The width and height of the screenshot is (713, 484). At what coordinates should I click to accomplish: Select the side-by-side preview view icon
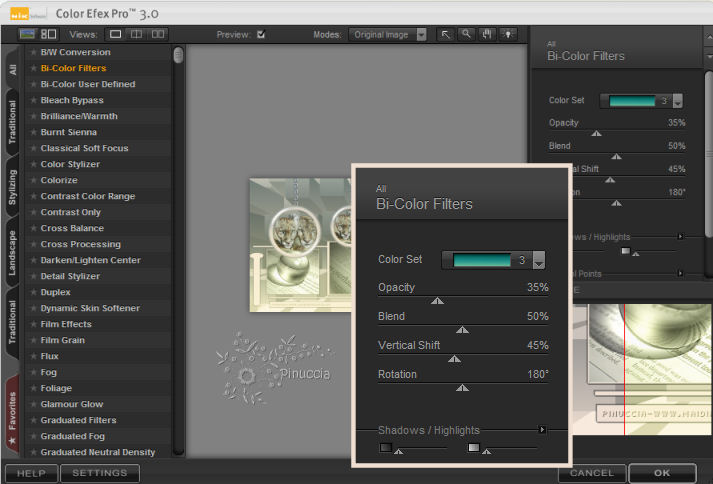158,34
